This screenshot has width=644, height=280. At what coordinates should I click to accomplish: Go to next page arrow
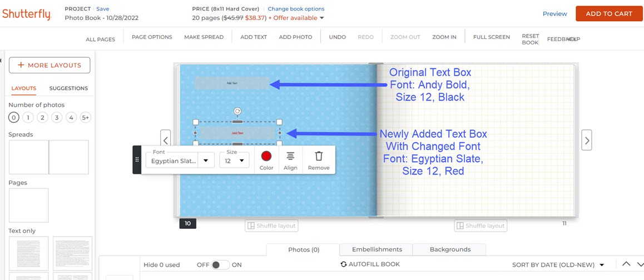pyautogui.click(x=586, y=140)
